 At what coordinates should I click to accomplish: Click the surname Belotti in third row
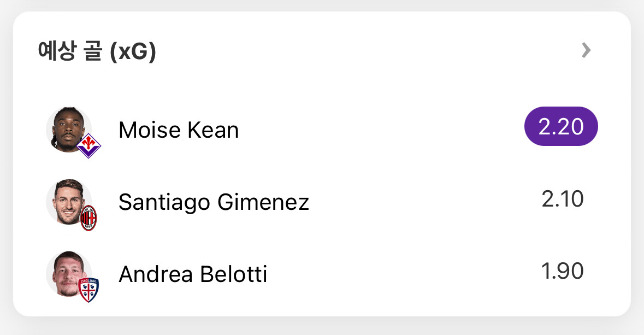point(233,274)
